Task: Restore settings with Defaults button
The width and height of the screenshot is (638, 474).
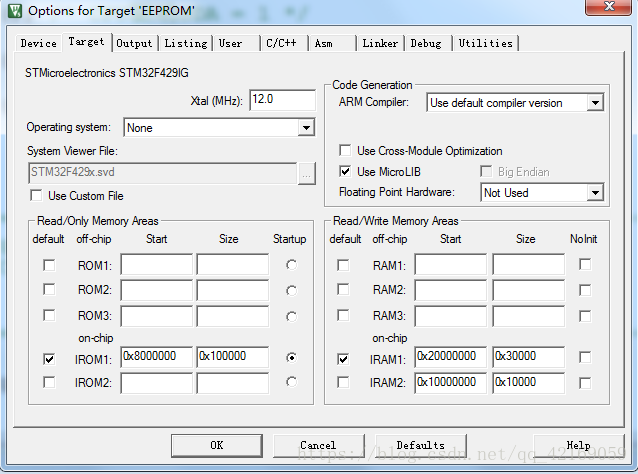Action: pos(421,446)
